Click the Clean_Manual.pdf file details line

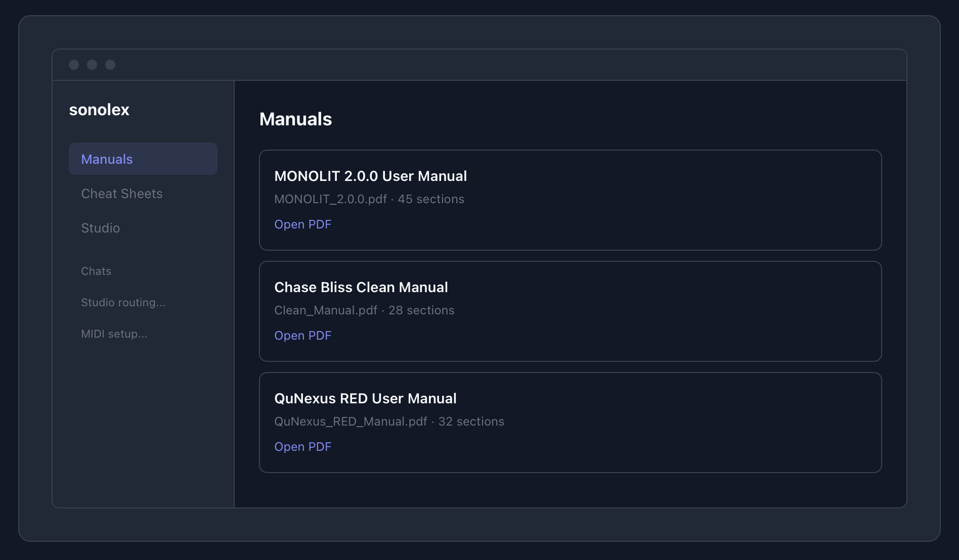point(364,310)
